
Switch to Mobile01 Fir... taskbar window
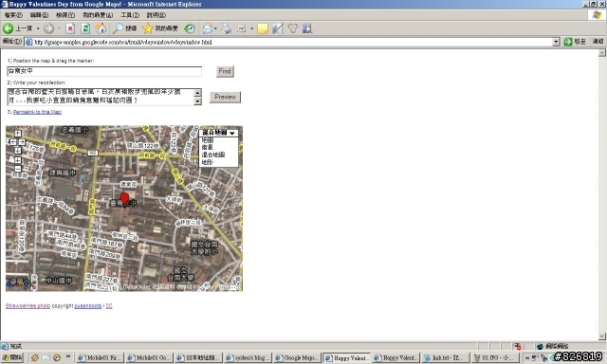pyautogui.click(x=100, y=357)
